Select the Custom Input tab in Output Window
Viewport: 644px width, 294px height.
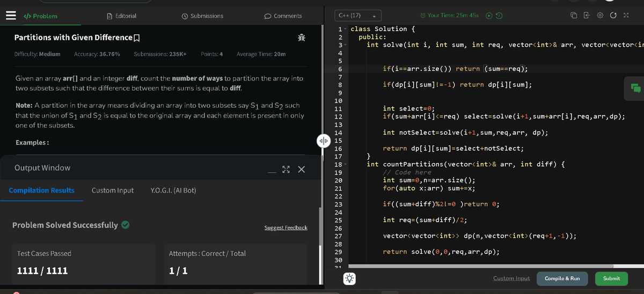coord(113,190)
